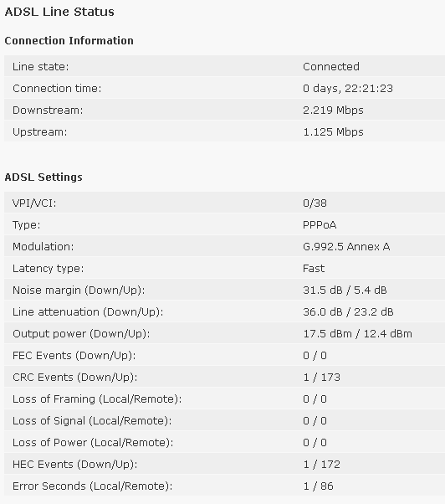Select the Connection Information section title
Image resolution: width=445 pixels, height=504 pixels.
(x=69, y=41)
